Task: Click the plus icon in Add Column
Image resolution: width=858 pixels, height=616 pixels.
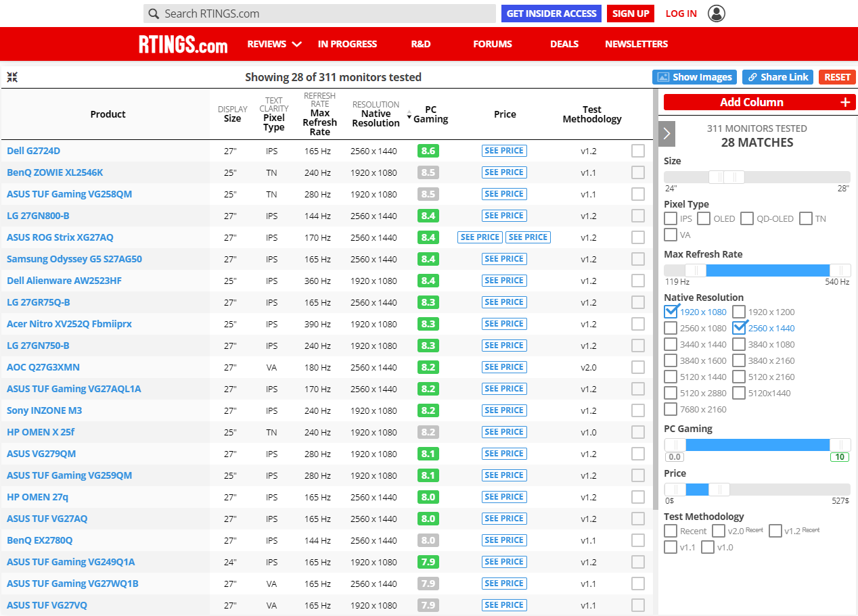Action: click(x=844, y=102)
